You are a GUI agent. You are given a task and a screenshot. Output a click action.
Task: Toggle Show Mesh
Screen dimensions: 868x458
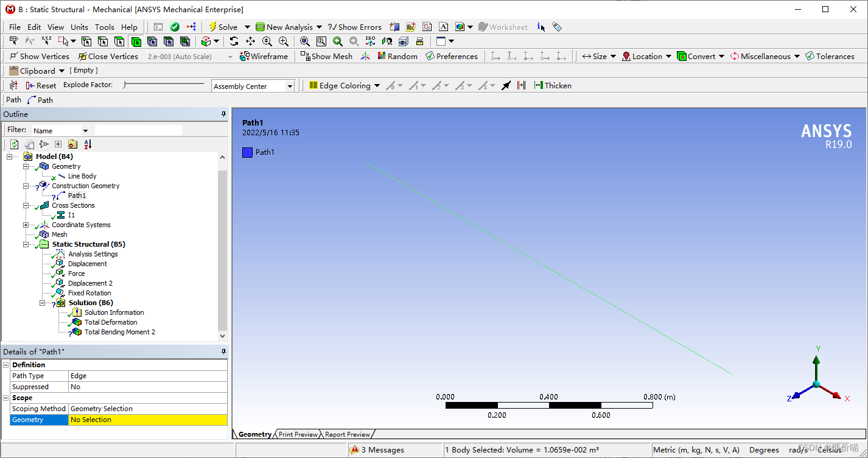(x=327, y=56)
